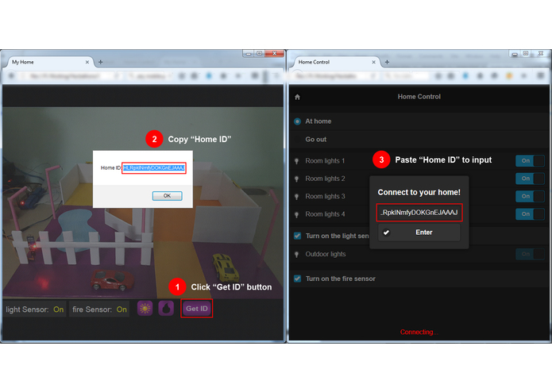The image size is (552, 392).
Task: Close the Home Control browser window
Action: click(x=541, y=53)
